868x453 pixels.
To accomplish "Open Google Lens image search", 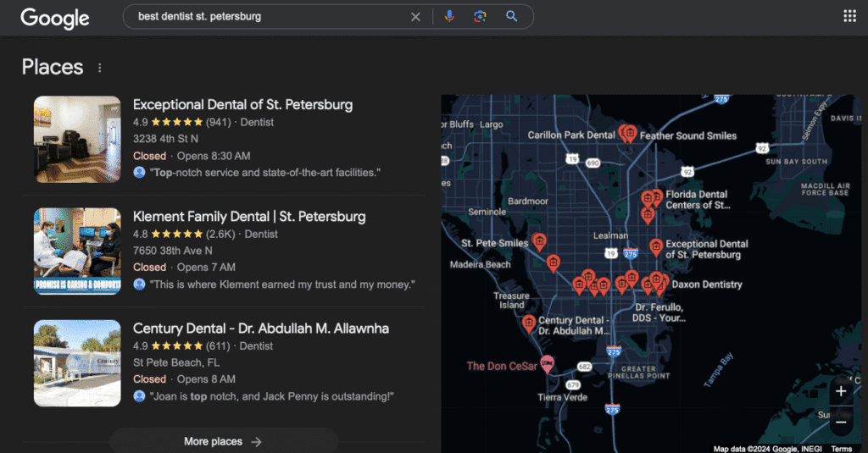I will [480, 17].
